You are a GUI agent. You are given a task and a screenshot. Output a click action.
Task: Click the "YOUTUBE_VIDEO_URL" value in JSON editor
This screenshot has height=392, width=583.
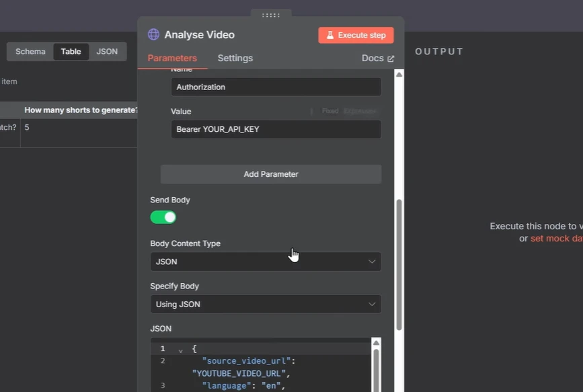[239, 373]
